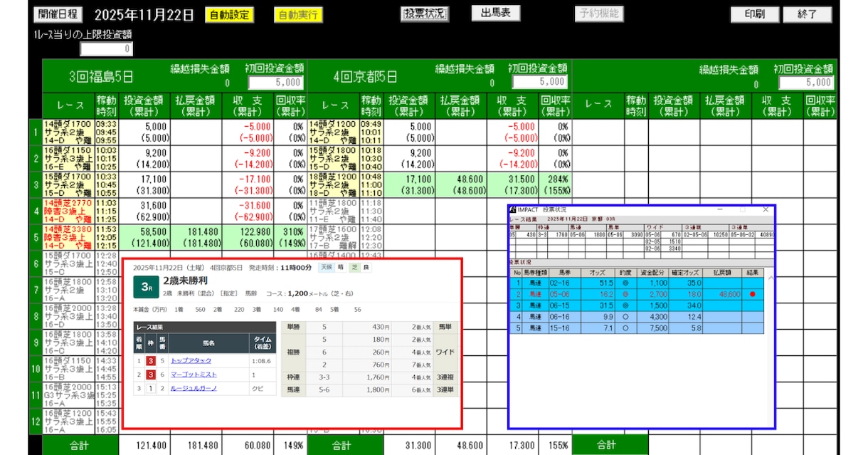Select the IMPACT bet row 15-16
The width and height of the screenshot is (868, 455).
click(x=638, y=327)
